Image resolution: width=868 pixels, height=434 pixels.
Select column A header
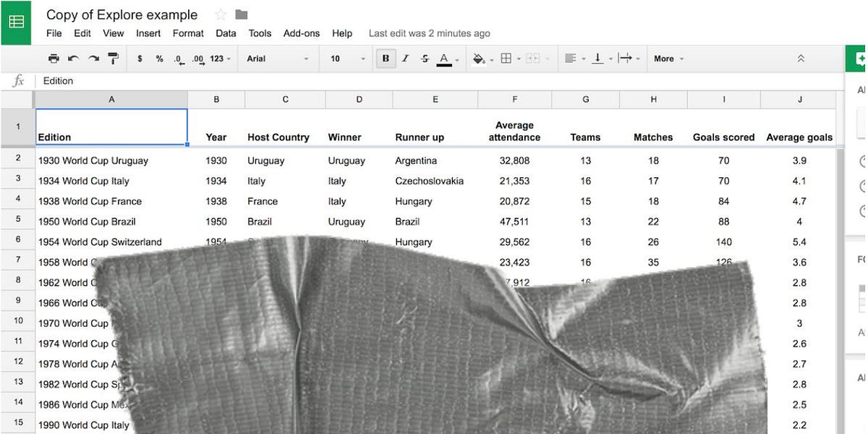(111, 99)
